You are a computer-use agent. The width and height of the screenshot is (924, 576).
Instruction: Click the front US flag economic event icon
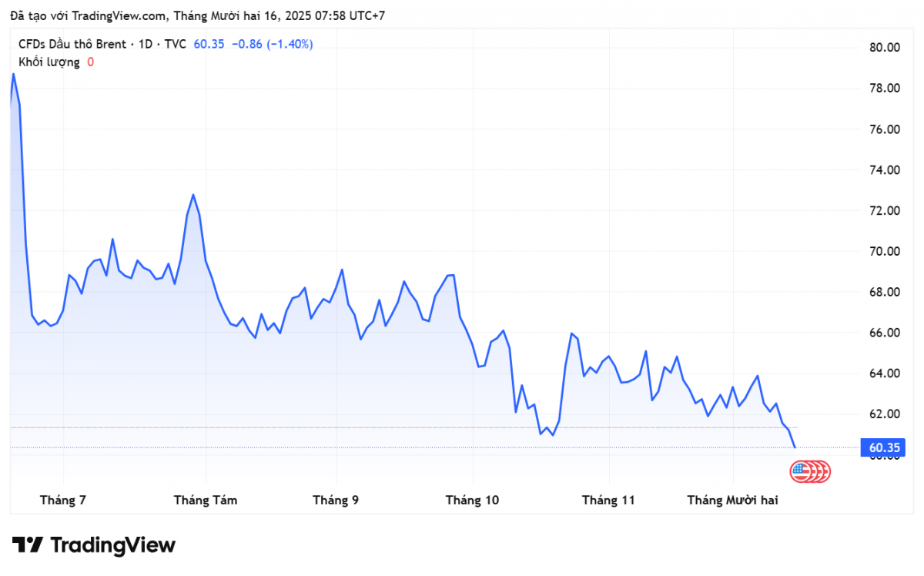(x=801, y=471)
